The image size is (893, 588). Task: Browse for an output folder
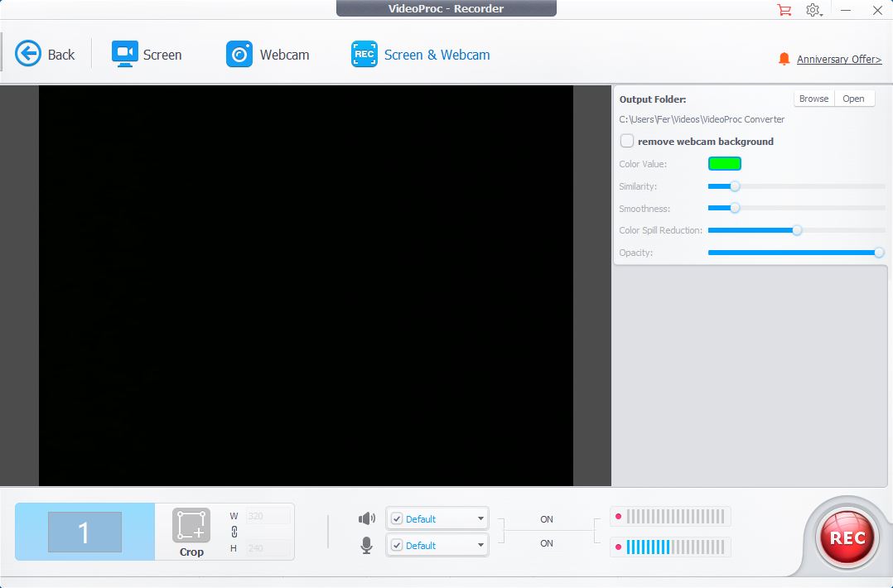click(813, 99)
